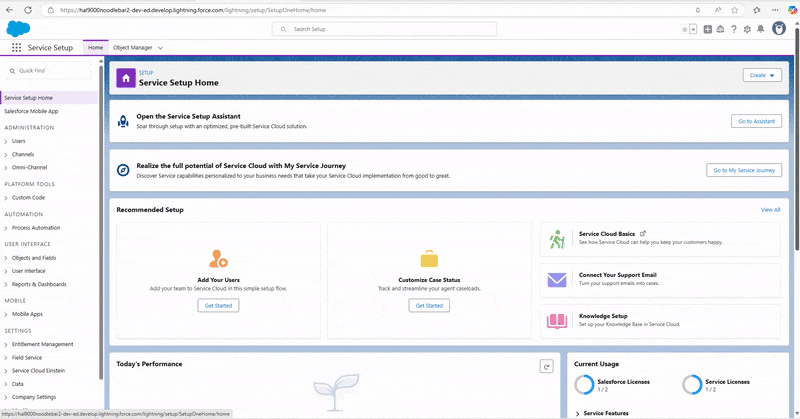Click in the Quick Find field
The width and height of the screenshot is (800, 419).
click(x=48, y=71)
